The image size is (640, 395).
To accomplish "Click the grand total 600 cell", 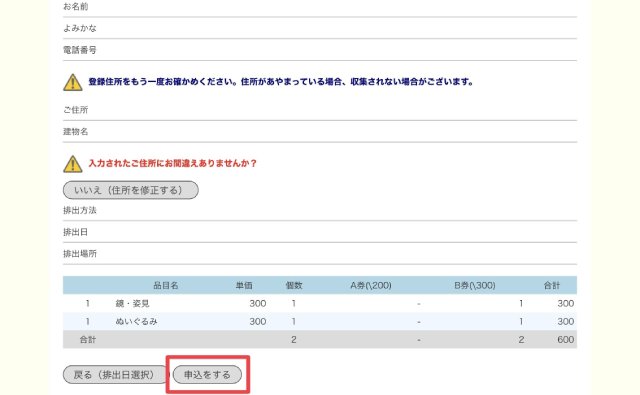I will (565, 339).
